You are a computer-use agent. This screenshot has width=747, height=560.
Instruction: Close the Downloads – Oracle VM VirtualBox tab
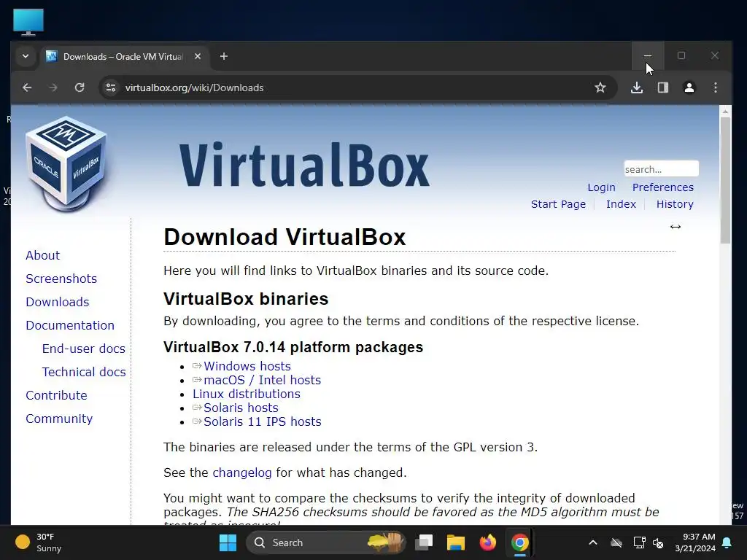[x=198, y=56]
